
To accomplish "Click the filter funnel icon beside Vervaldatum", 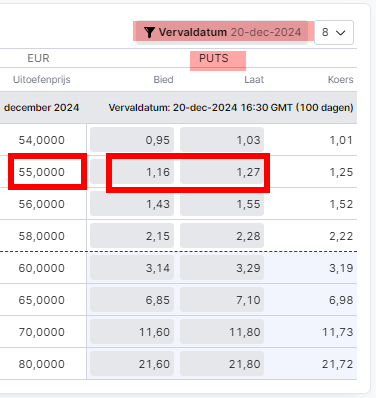I will [149, 32].
